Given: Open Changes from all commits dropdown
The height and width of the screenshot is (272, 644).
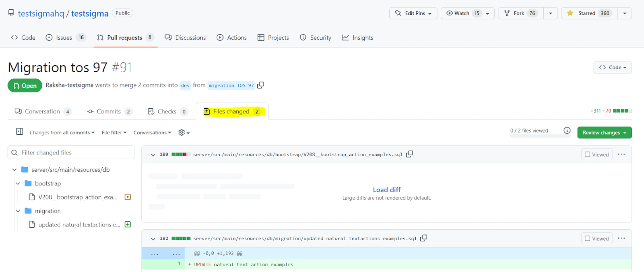Looking at the screenshot, I should pos(62,133).
